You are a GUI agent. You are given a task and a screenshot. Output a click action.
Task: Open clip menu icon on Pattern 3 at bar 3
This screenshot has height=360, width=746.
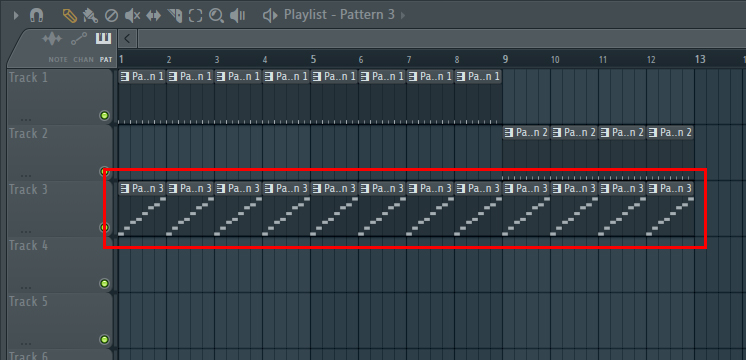click(221, 189)
